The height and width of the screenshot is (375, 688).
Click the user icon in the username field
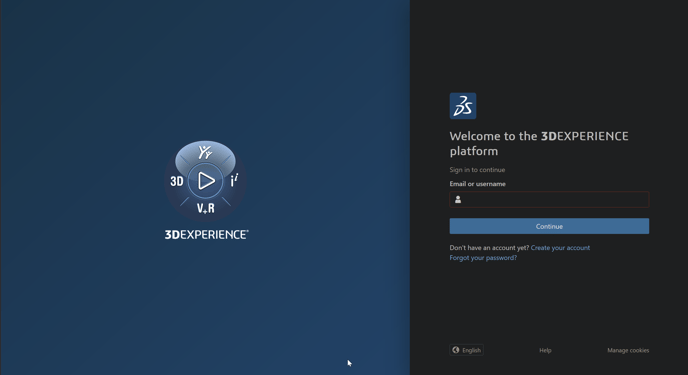point(458,200)
